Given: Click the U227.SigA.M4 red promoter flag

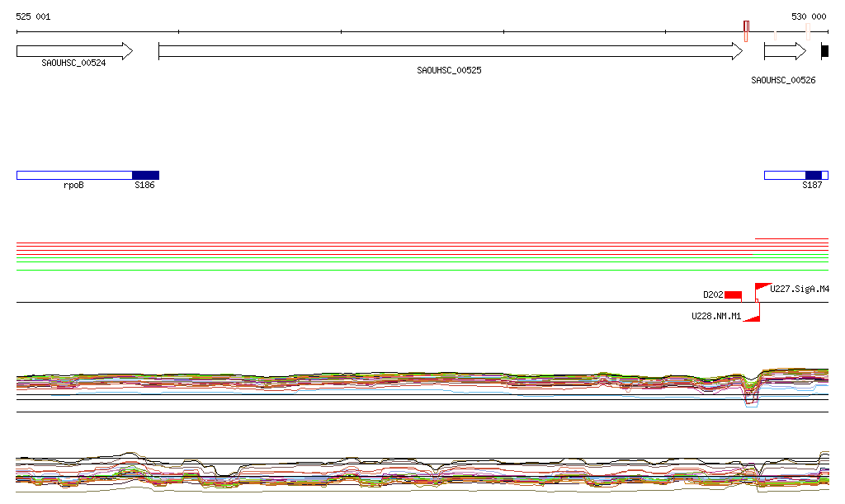Looking at the screenshot, I should point(762,287).
